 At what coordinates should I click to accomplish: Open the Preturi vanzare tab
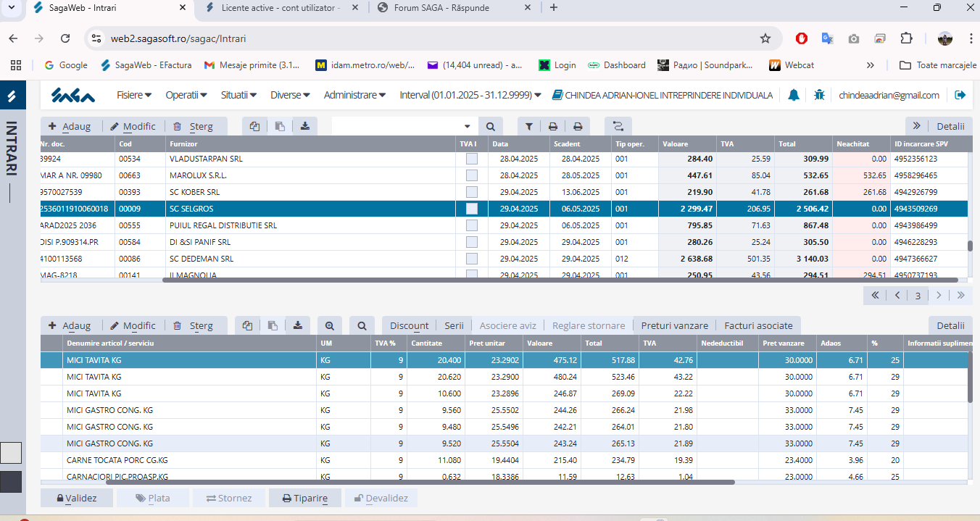[x=675, y=325]
